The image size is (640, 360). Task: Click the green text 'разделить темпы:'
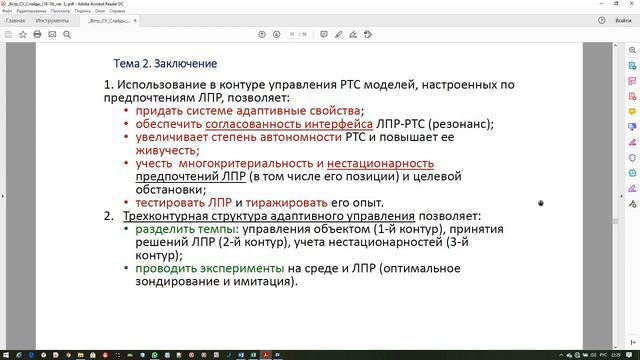pyautogui.click(x=187, y=229)
